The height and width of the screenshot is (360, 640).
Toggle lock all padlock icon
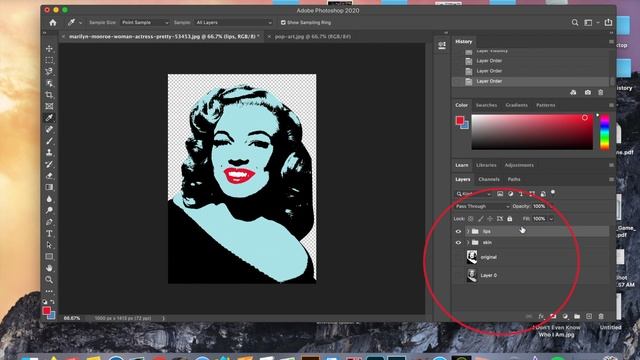pos(510,219)
